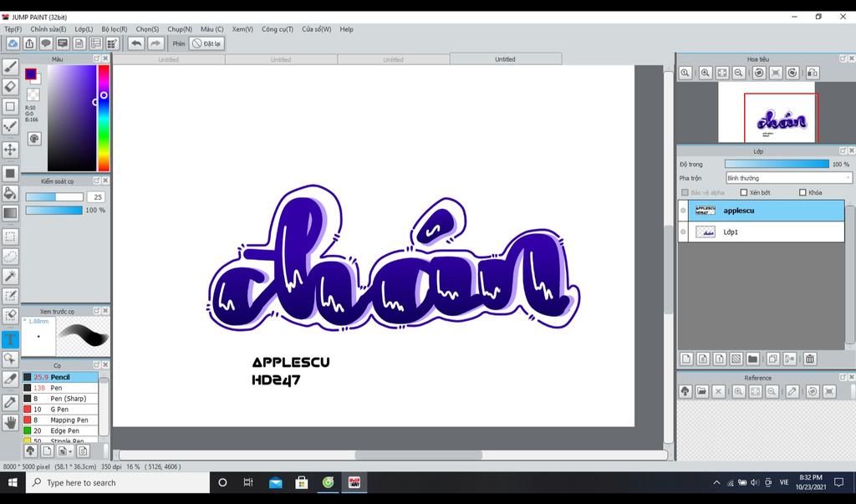Select the Magic Wand tool
This screenshot has height=504, width=856.
click(x=10, y=276)
